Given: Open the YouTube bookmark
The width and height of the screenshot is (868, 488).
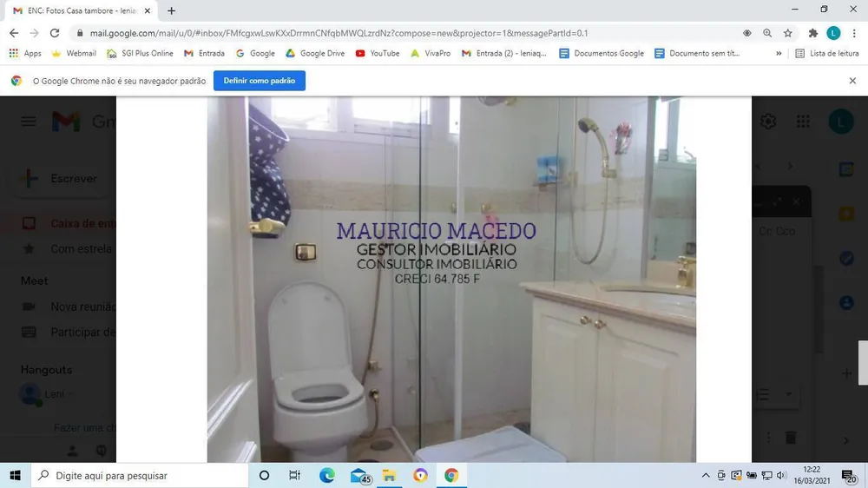Looking at the screenshot, I should click(x=378, y=53).
